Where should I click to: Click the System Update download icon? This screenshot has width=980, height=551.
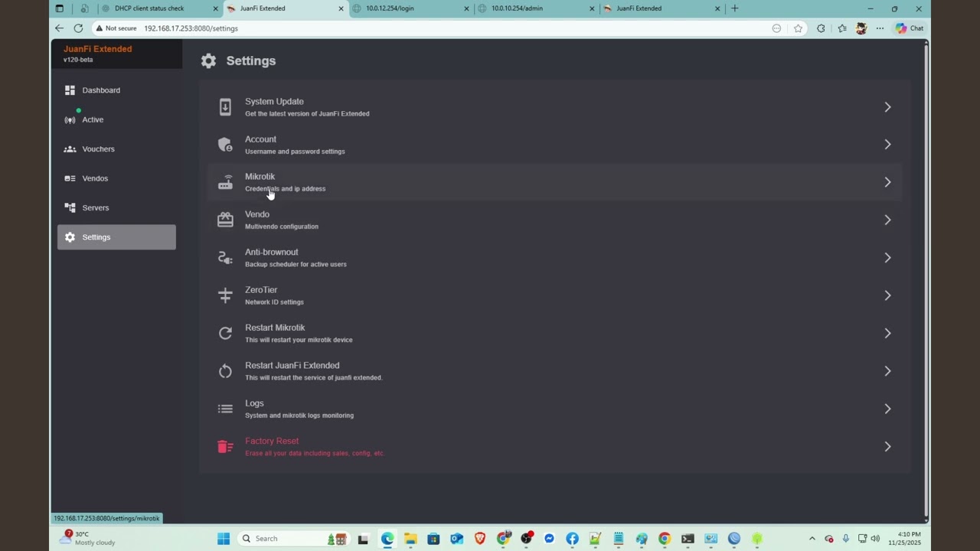pyautogui.click(x=225, y=107)
